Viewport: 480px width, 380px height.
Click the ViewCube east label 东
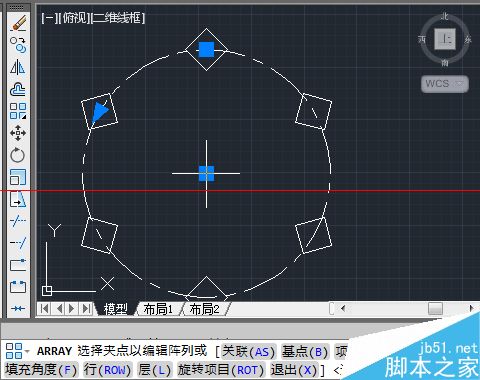pyautogui.click(x=468, y=39)
